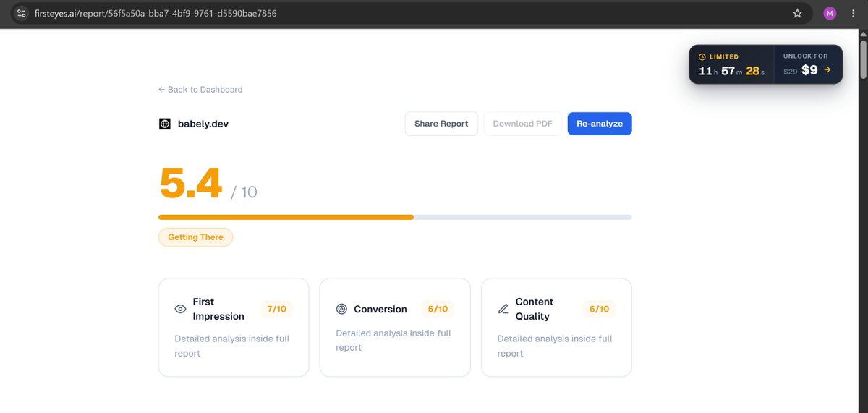Open the profile avatar labeled M
The height and width of the screenshot is (413, 868).
click(x=830, y=13)
